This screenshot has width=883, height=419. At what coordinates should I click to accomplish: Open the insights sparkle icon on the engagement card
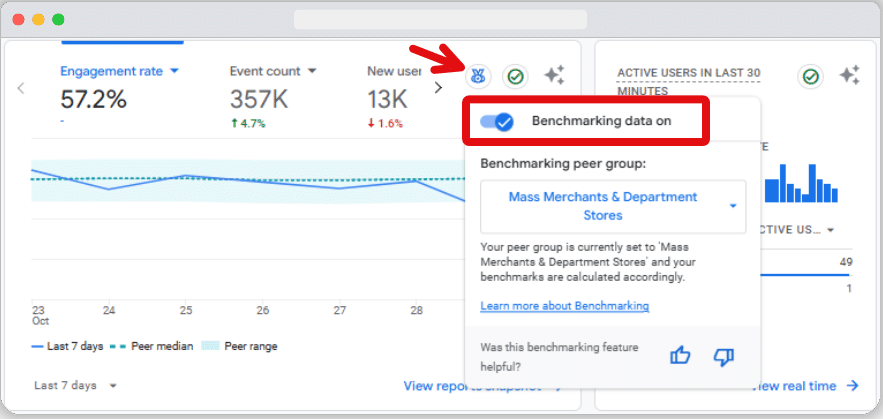[x=554, y=75]
